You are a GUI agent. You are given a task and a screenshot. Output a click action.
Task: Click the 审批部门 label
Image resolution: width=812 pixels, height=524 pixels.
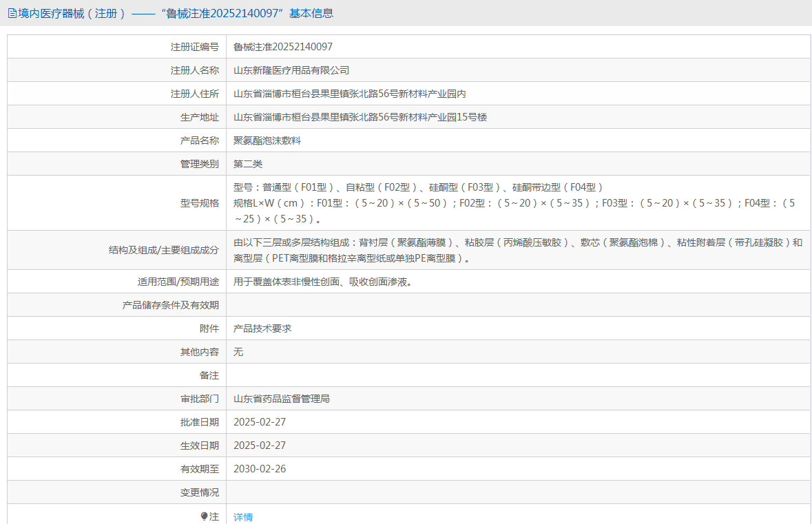(199, 399)
